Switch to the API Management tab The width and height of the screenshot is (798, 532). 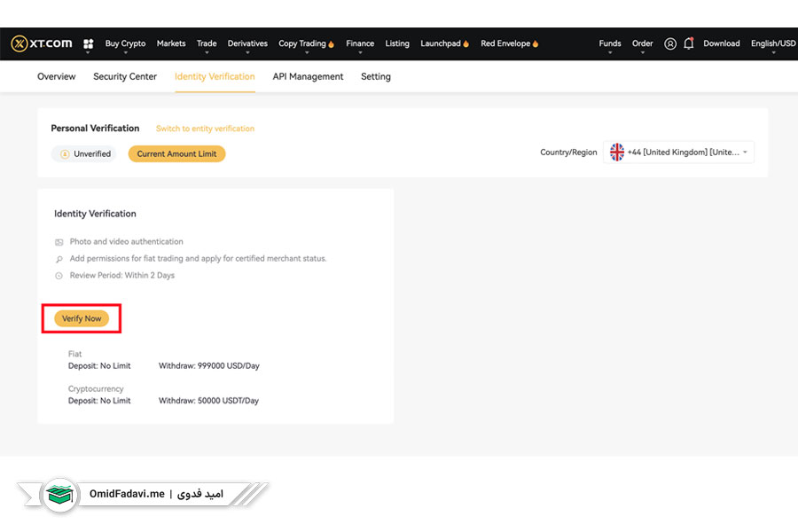308,76
